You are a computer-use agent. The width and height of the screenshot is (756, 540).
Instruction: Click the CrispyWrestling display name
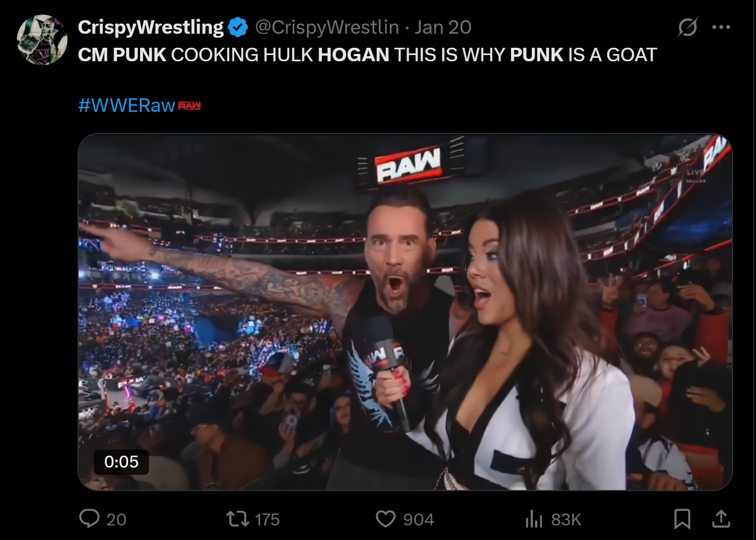click(x=151, y=27)
